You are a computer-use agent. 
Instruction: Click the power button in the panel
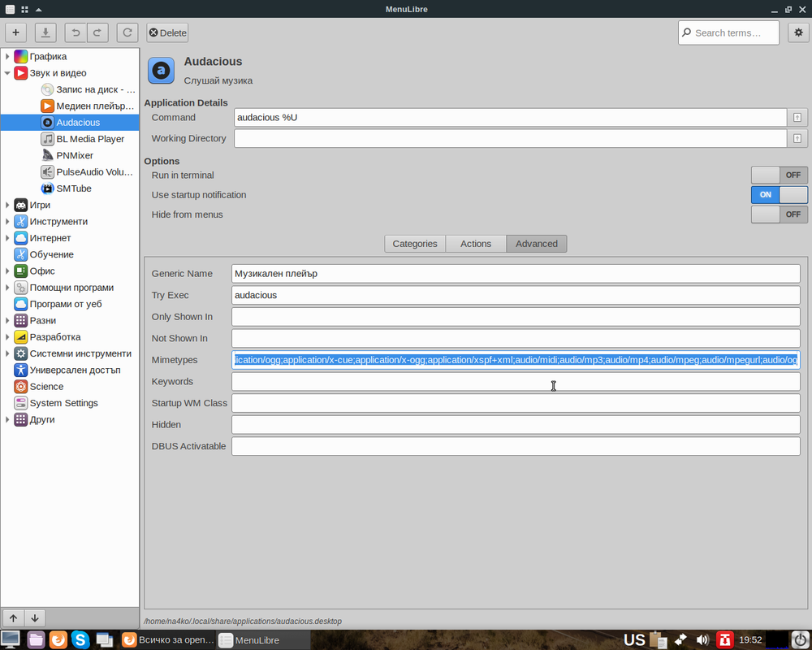tap(801, 639)
